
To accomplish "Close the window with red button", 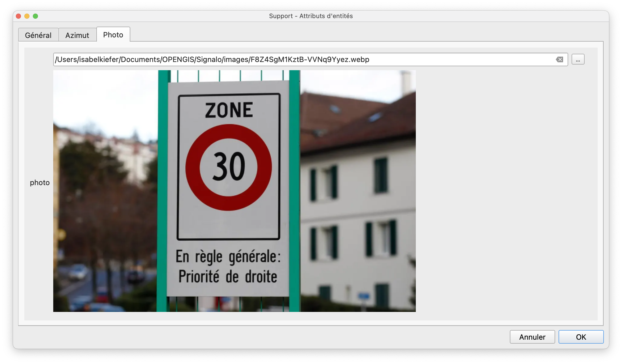I will (x=18, y=16).
